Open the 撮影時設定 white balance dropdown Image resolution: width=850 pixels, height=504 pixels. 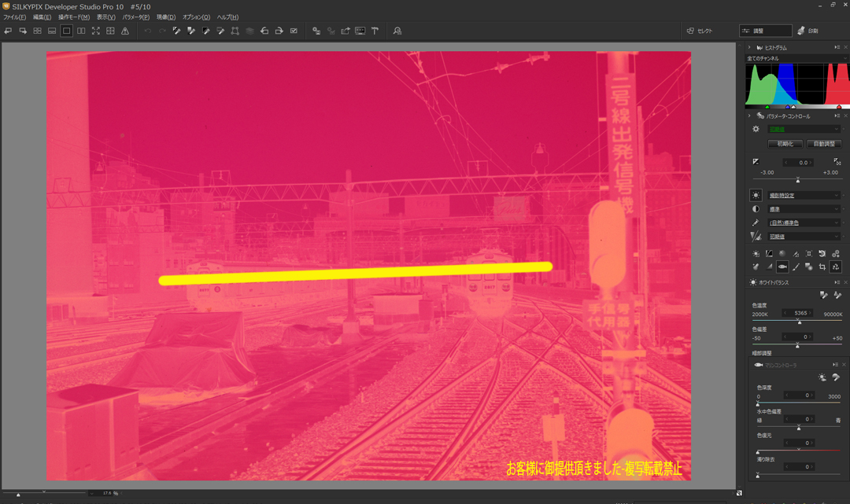[804, 196]
